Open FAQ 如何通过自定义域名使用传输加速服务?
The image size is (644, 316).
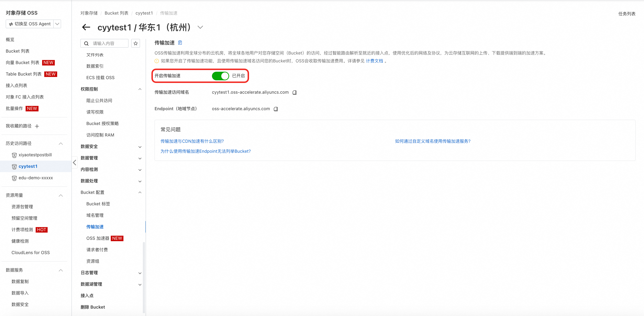coord(433,141)
